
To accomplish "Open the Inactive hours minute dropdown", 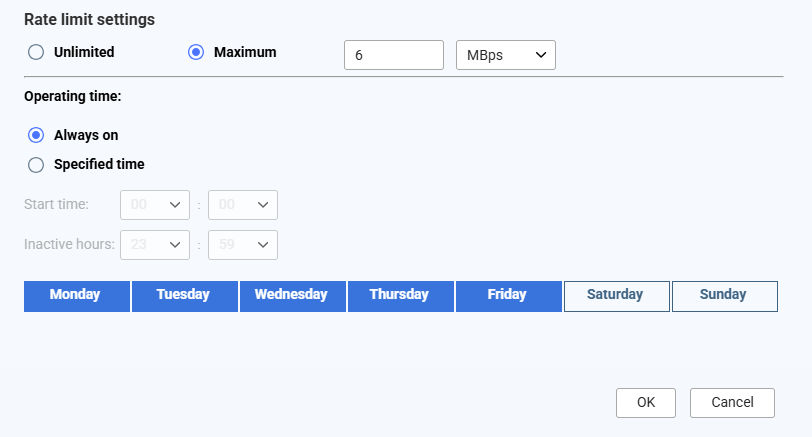I will coord(243,245).
